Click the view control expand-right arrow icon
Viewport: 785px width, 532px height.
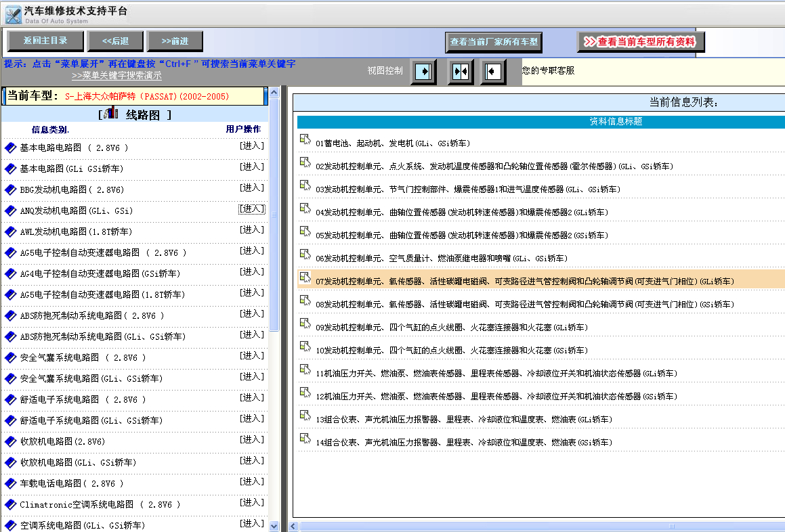pos(423,72)
